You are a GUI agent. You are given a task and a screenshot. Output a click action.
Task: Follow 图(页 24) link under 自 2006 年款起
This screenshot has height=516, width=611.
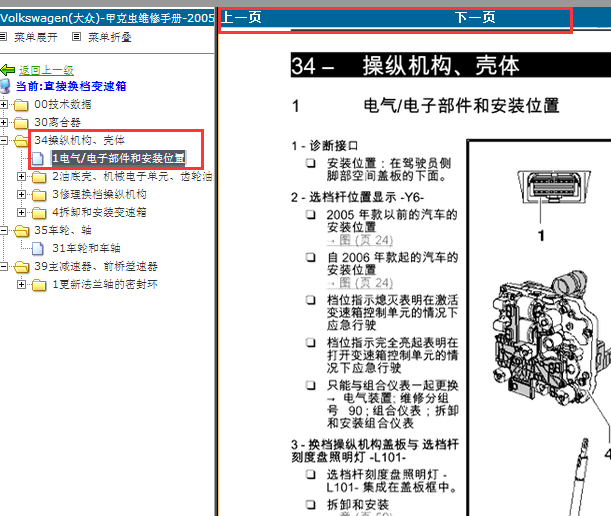(x=360, y=283)
